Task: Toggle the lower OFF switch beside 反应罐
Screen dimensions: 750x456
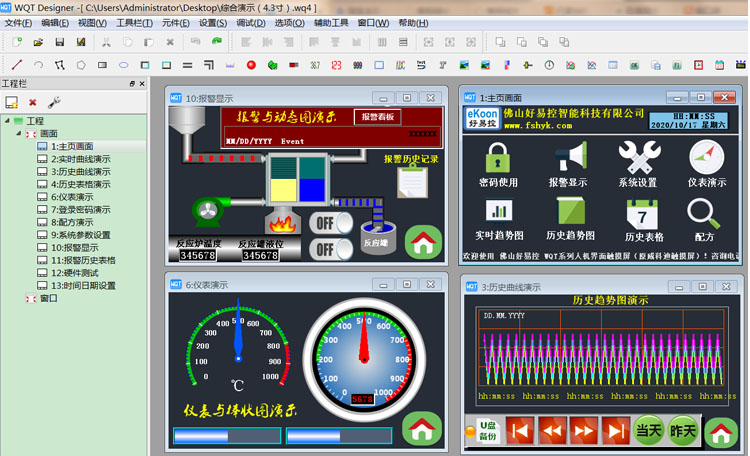Action: [x=330, y=248]
